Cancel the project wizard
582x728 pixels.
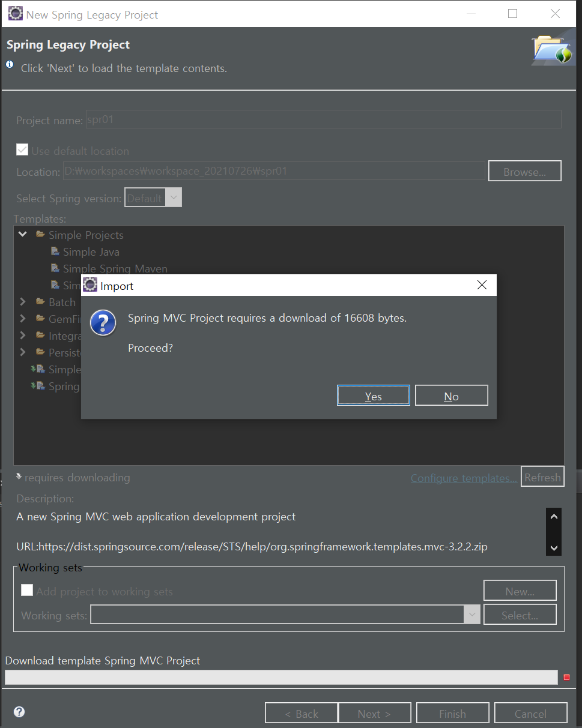pyautogui.click(x=530, y=713)
